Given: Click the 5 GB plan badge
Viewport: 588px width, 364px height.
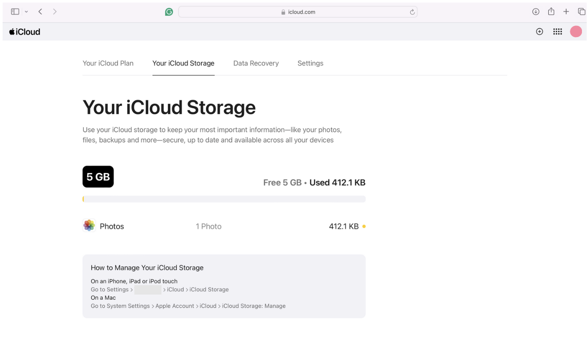Looking at the screenshot, I should (x=98, y=177).
